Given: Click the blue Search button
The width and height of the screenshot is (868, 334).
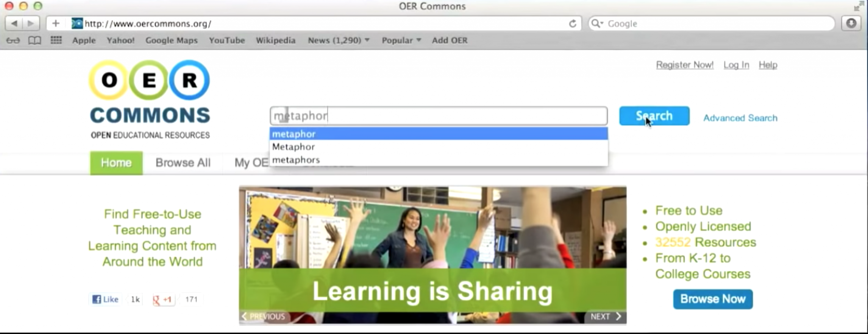Looking at the screenshot, I should tap(654, 116).
